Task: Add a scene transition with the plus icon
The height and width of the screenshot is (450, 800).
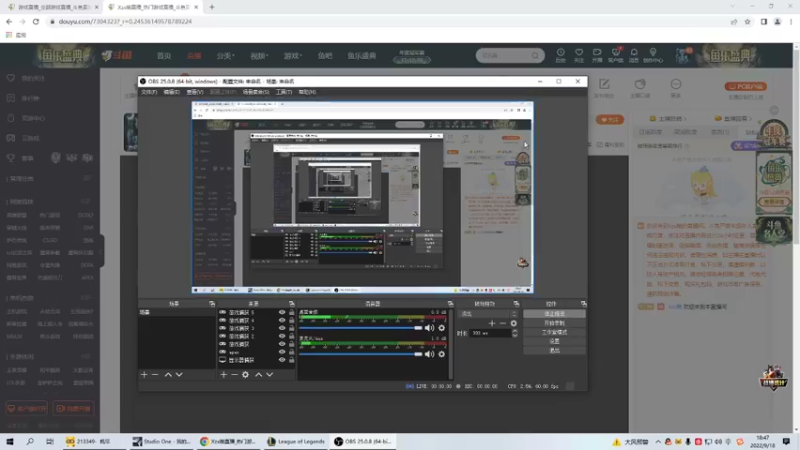Action: click(492, 323)
